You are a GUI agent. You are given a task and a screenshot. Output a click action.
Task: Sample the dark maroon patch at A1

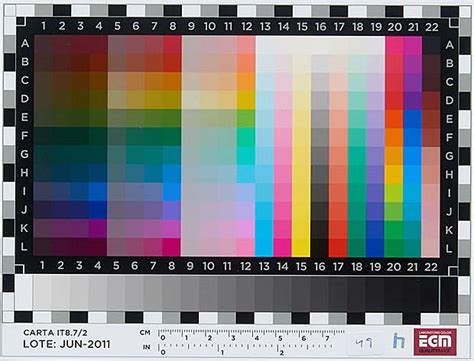click(x=43, y=45)
